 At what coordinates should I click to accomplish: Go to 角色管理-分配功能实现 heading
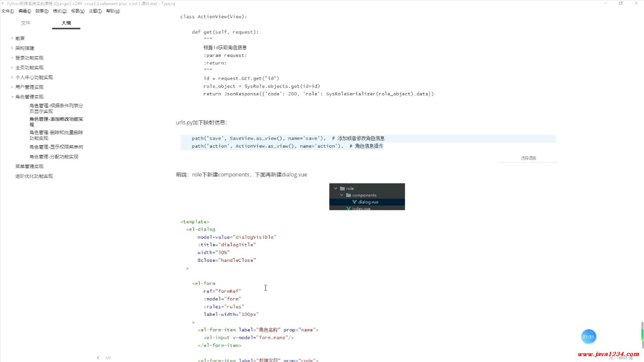pyautogui.click(x=54, y=157)
